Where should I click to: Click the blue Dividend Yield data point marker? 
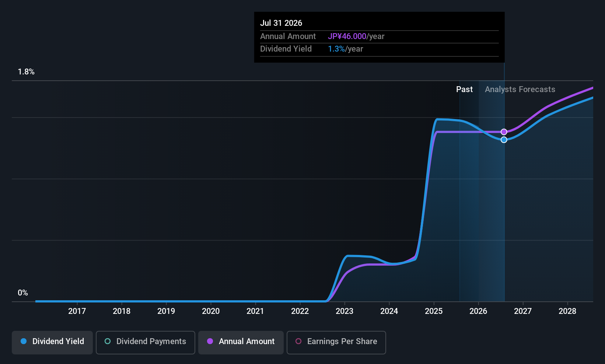(x=504, y=140)
